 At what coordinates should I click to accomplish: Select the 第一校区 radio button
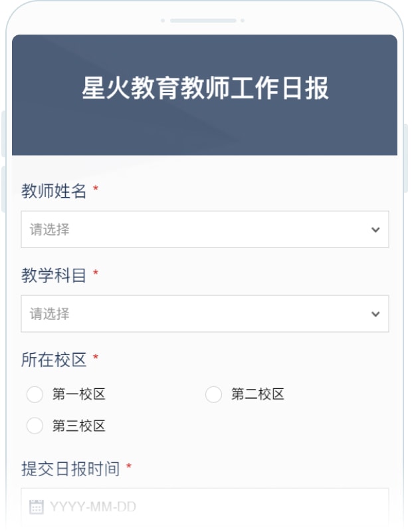[x=35, y=395]
